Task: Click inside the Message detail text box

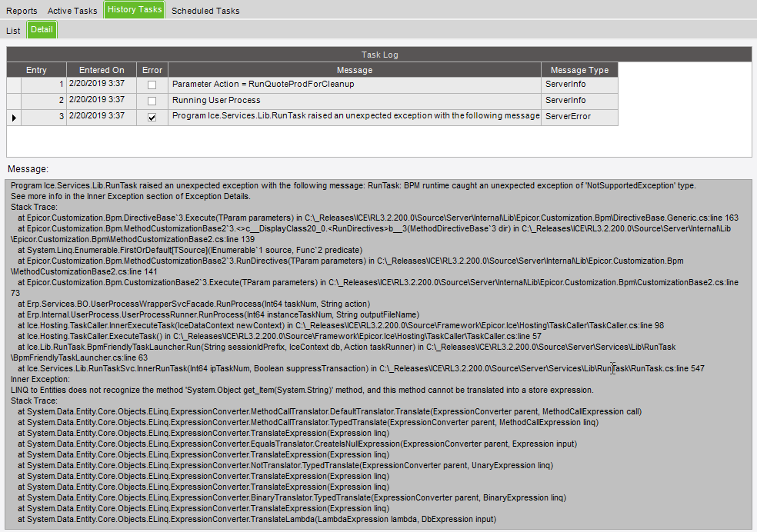Action: pyautogui.click(x=378, y=354)
